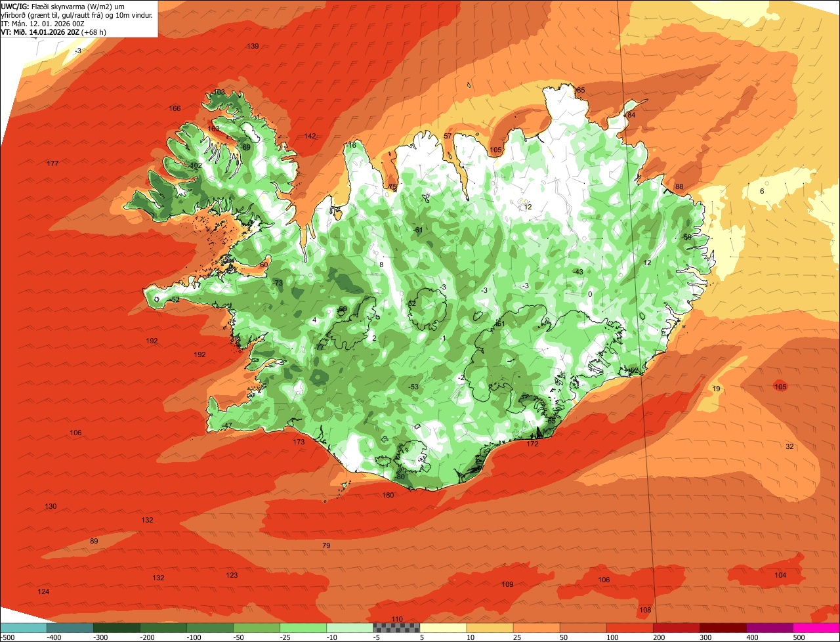Click the pale yellow 5 to 10 legend swatch

443,628
